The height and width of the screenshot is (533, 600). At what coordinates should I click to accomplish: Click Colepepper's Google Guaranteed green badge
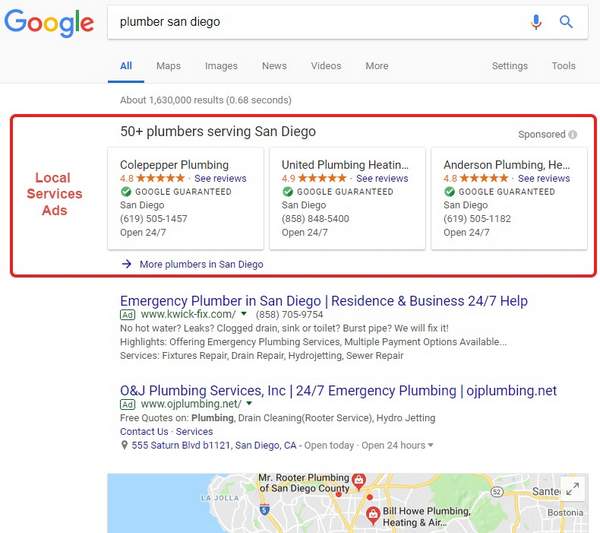pos(126,191)
